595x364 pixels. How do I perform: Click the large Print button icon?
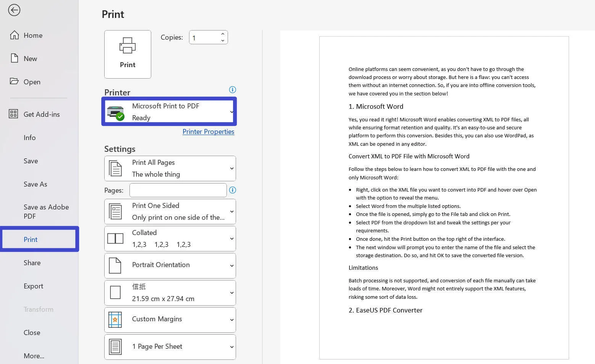point(128,46)
